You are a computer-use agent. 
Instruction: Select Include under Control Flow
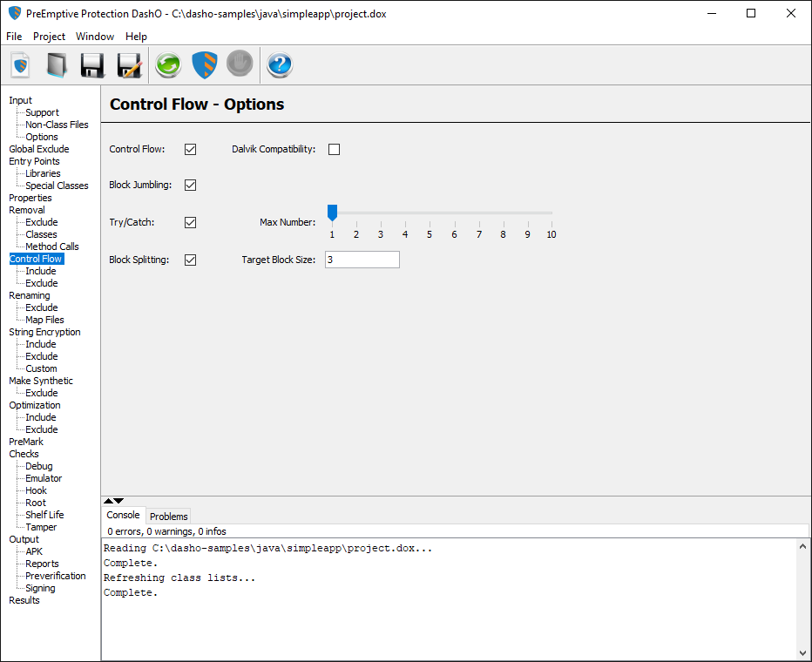coord(40,271)
